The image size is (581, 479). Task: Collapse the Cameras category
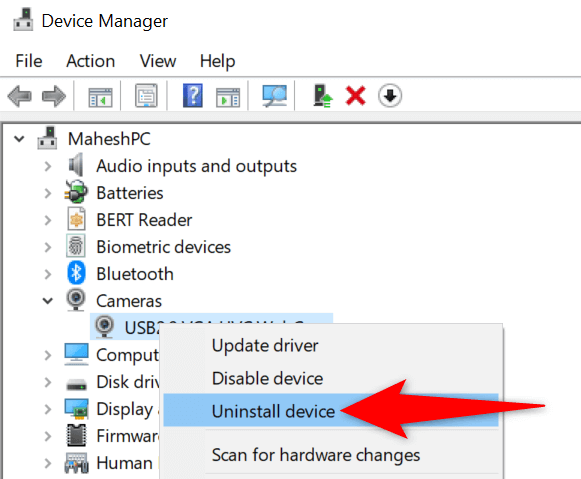click(x=48, y=301)
